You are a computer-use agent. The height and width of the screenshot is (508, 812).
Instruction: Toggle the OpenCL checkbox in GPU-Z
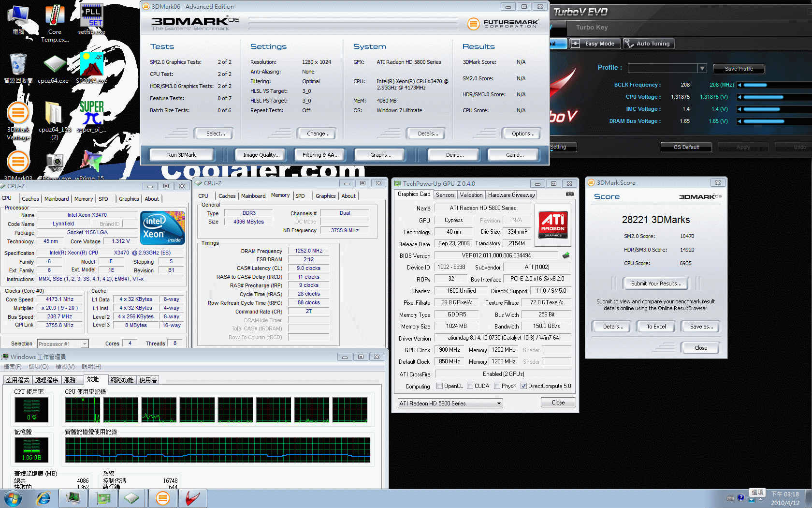click(x=439, y=386)
